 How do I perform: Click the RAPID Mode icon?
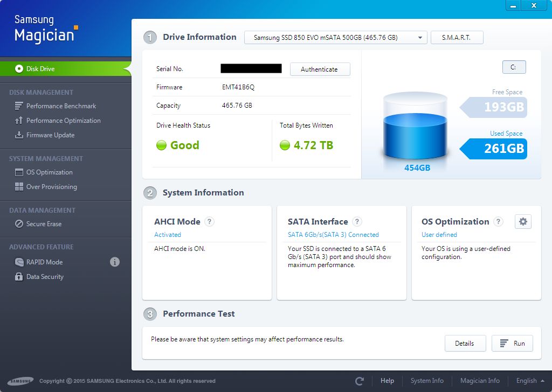[x=19, y=262]
